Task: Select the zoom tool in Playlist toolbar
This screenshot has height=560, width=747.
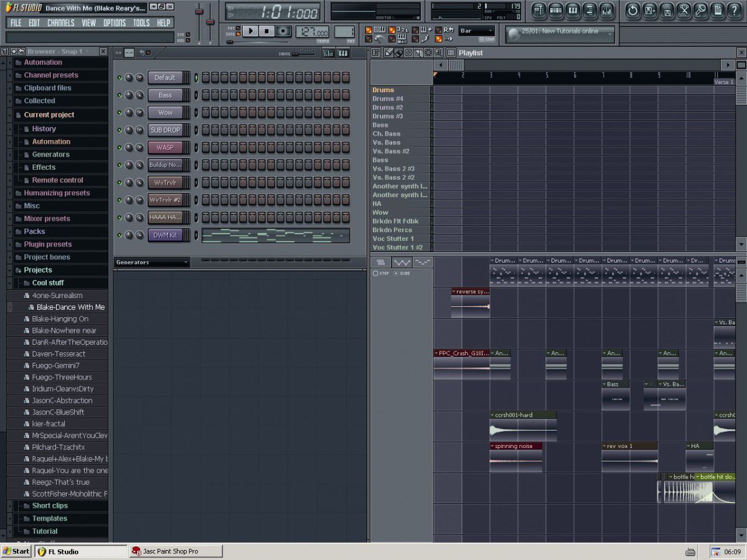Action: (438, 53)
